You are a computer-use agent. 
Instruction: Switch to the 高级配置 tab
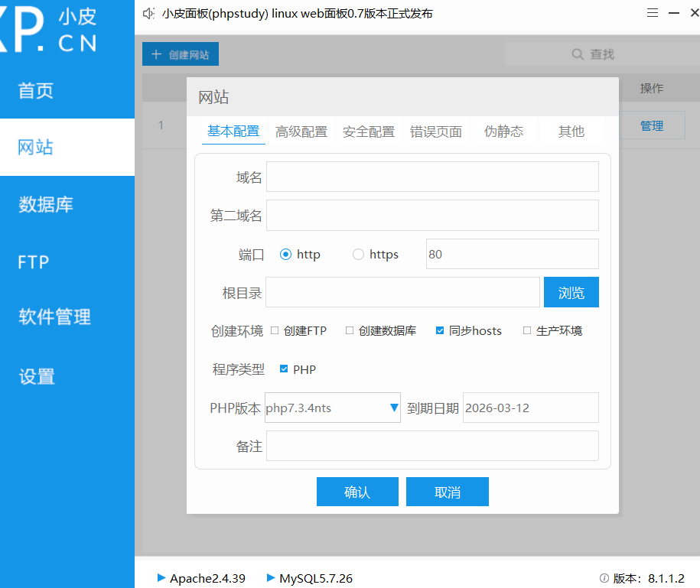point(299,131)
